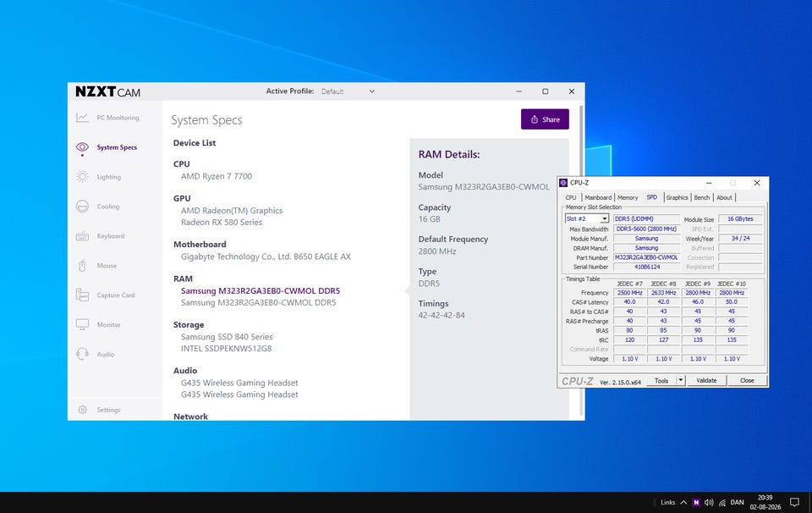The height and width of the screenshot is (513, 812).
Task: Click the INTEL SSDPEKNW512G8 storage entry
Action: 226,349
